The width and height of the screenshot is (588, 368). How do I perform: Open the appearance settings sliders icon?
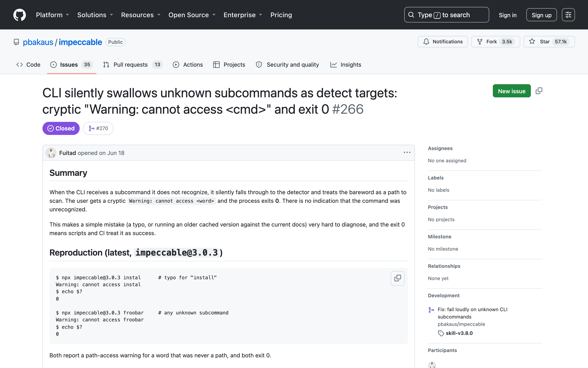pyautogui.click(x=568, y=15)
